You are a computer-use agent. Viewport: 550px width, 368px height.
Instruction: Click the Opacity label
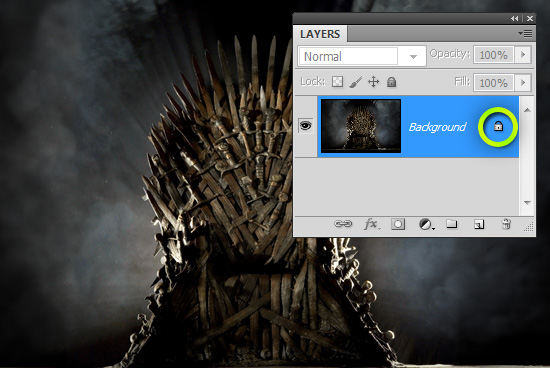click(450, 54)
